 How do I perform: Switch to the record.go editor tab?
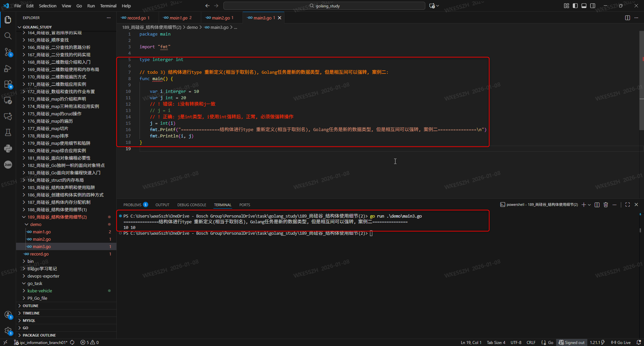[x=138, y=18]
